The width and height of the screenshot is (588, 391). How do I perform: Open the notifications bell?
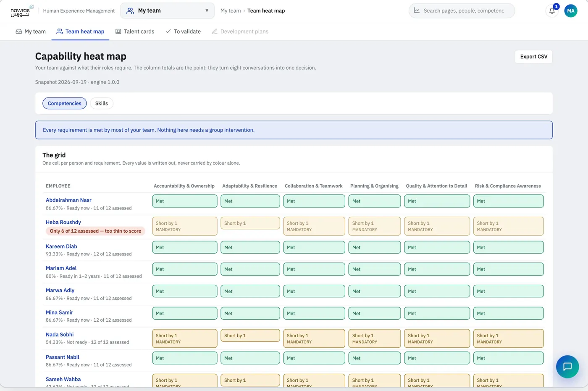[552, 11]
